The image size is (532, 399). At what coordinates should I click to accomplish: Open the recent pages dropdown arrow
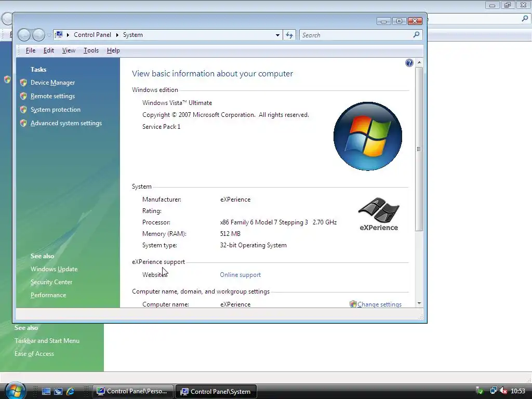click(49, 35)
